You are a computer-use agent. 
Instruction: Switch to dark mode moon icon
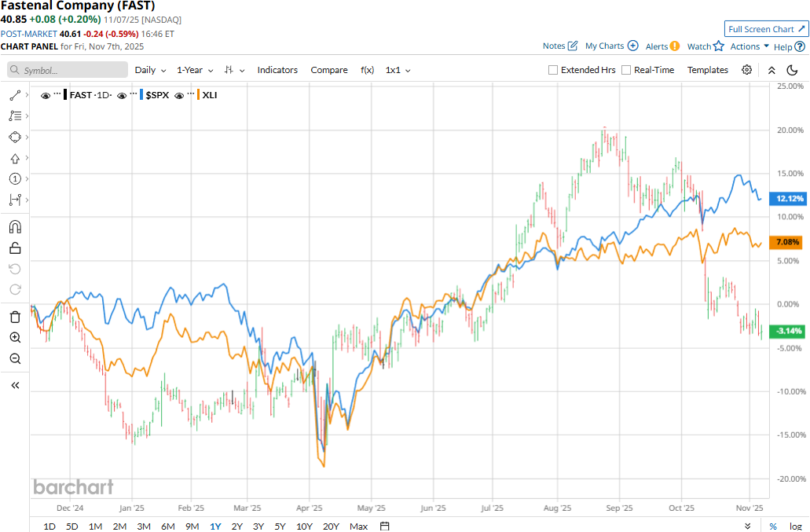tap(792, 70)
